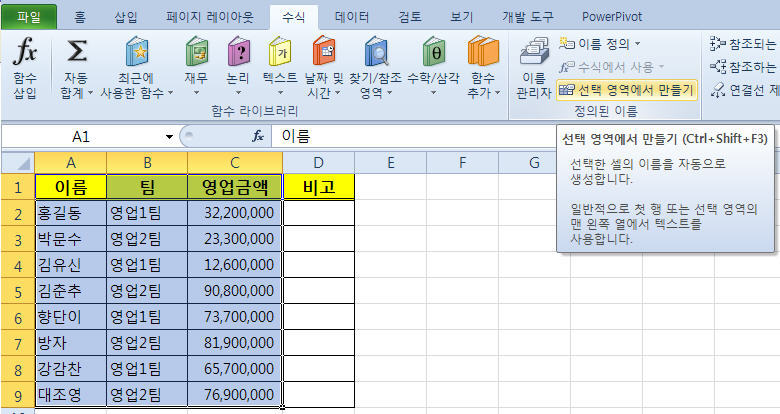Click the Name Box showing A1
The height and width of the screenshot is (414, 780).
coord(82,136)
